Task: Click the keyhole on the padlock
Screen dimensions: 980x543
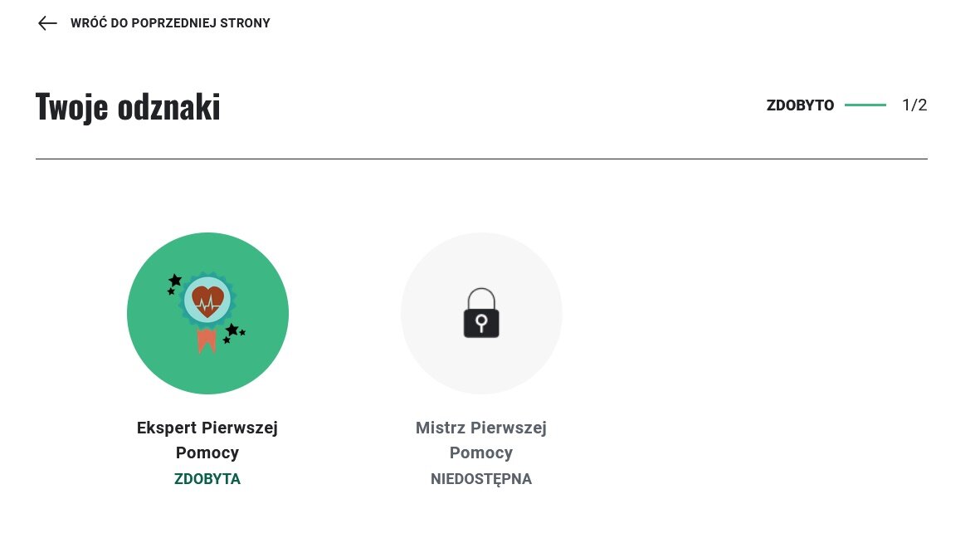Action: pos(481,321)
